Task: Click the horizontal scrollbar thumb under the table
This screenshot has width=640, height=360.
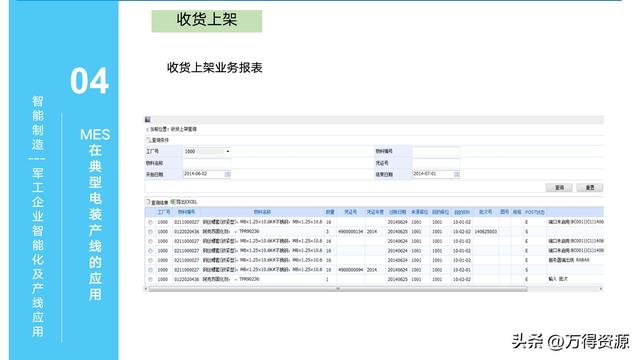Action: pos(338,289)
